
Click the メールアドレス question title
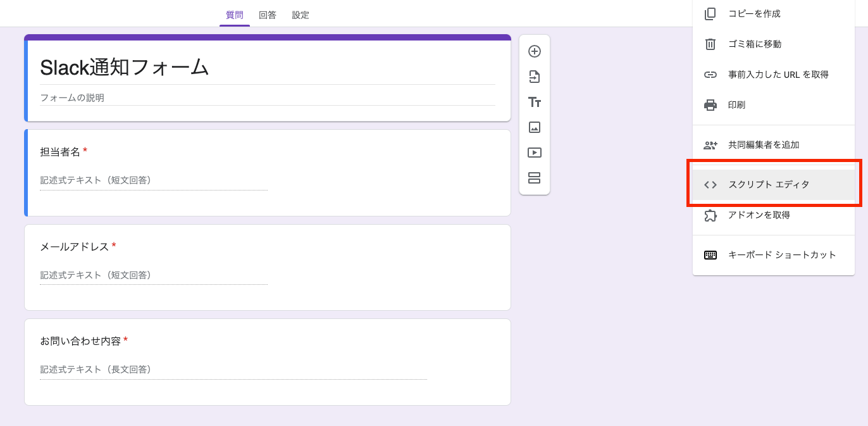point(75,247)
